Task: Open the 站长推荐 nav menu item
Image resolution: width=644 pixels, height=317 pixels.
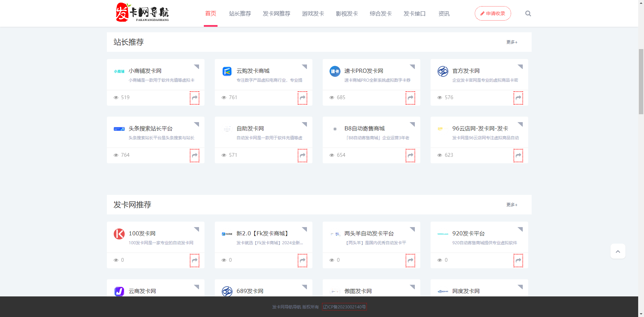Action: coord(240,13)
